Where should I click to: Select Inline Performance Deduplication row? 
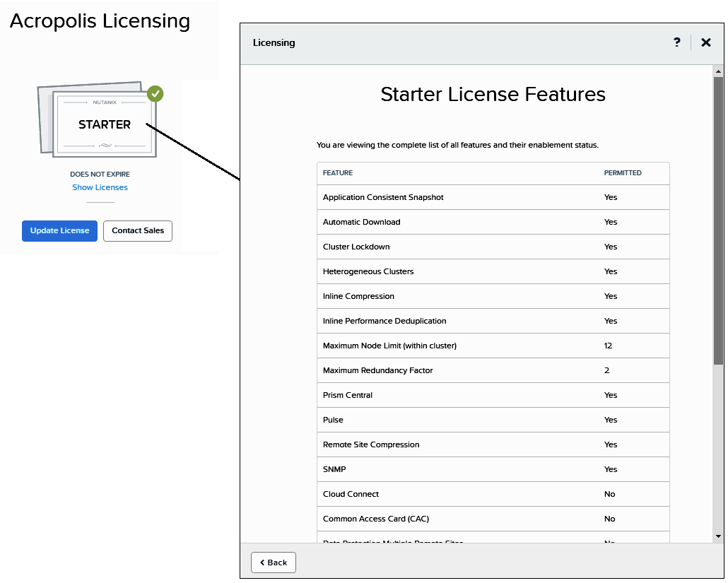click(493, 321)
